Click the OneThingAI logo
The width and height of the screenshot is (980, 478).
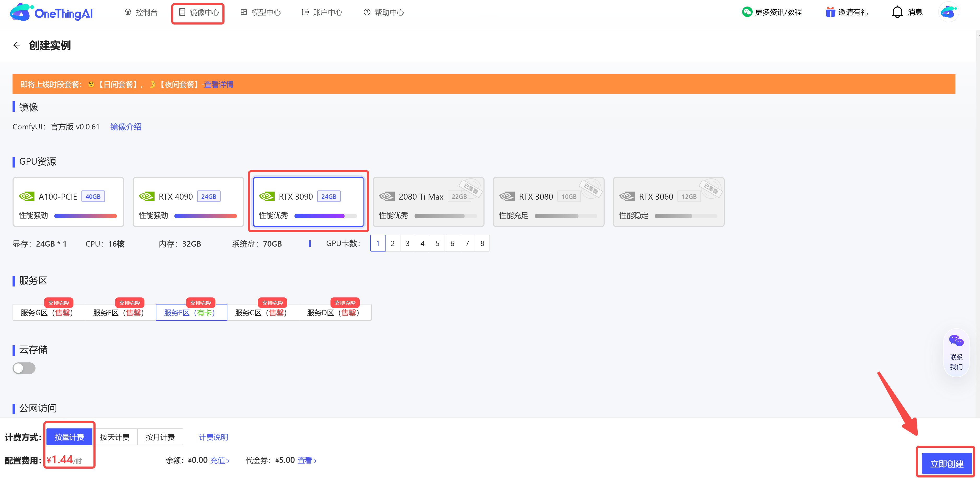pos(51,13)
